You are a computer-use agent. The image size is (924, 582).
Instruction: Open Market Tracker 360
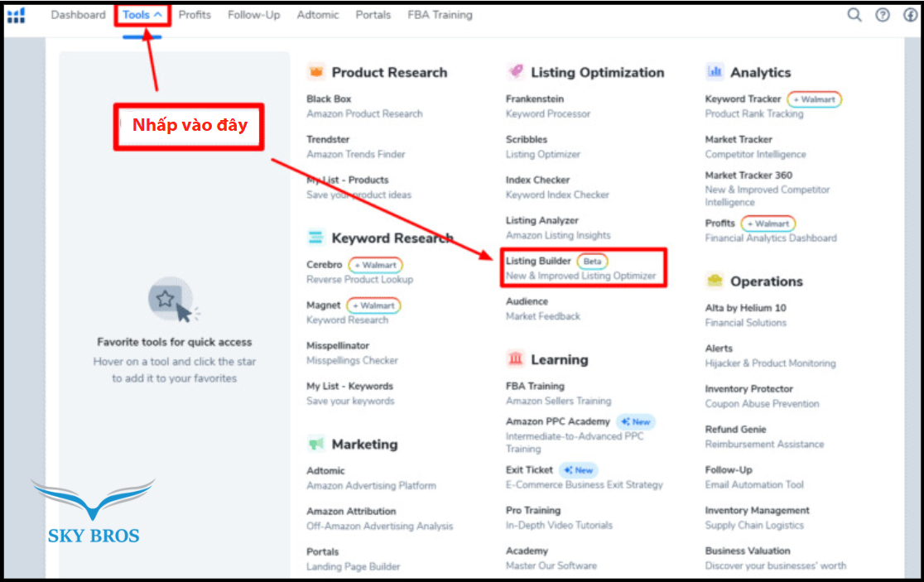pyautogui.click(x=748, y=175)
